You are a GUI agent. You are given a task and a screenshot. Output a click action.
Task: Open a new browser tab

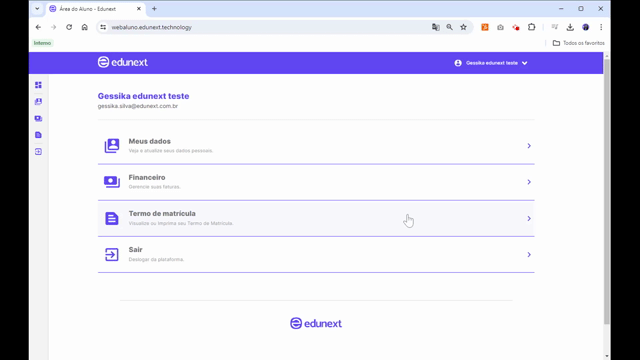pyautogui.click(x=154, y=9)
